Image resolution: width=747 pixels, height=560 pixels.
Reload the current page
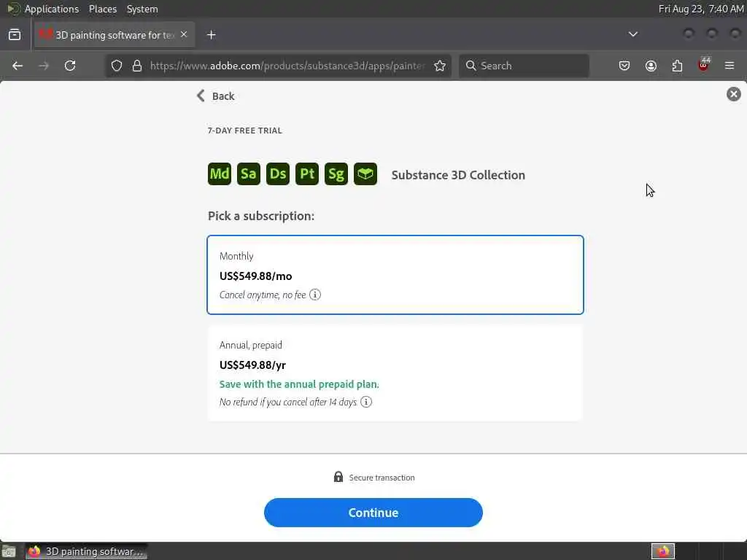tap(70, 66)
